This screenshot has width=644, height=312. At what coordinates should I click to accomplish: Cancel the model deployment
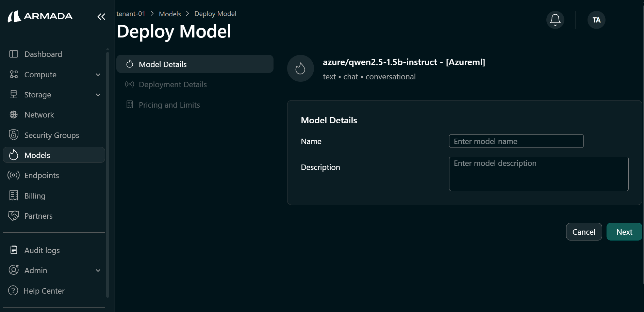584,232
